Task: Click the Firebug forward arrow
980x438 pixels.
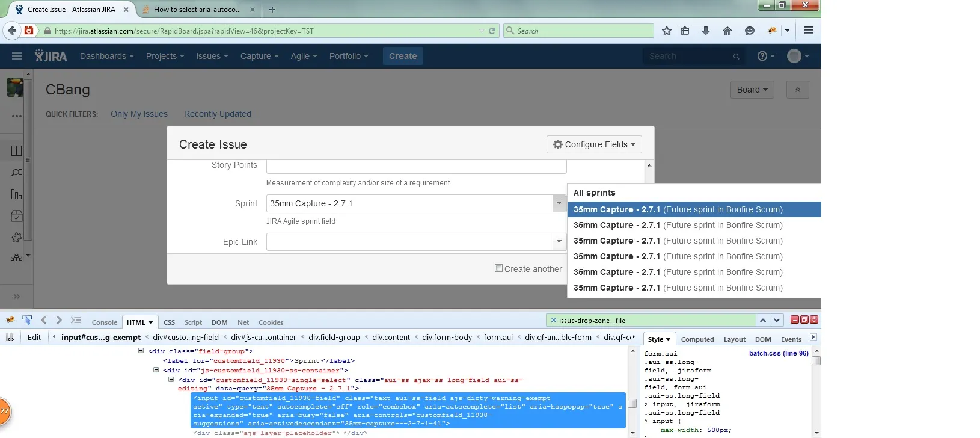Action: (x=59, y=320)
